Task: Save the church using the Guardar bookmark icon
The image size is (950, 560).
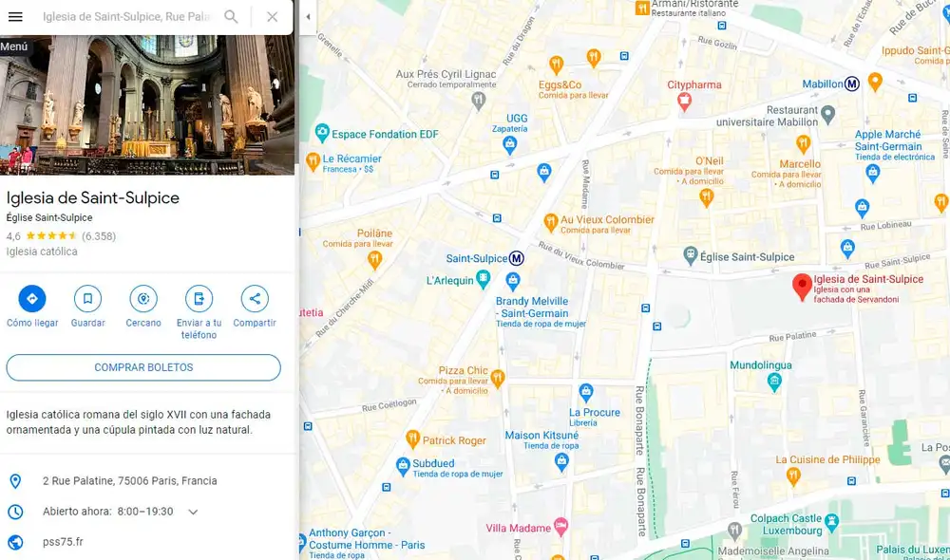Action: pyautogui.click(x=87, y=300)
